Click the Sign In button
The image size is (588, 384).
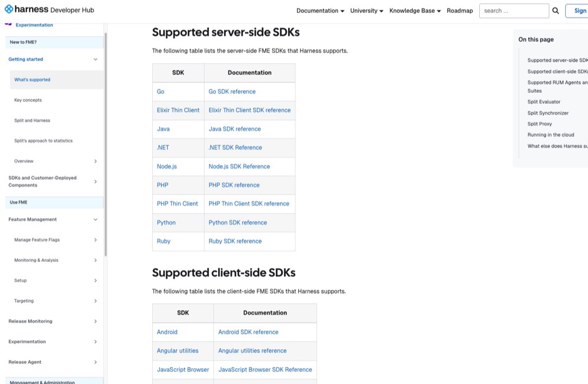[x=579, y=10]
